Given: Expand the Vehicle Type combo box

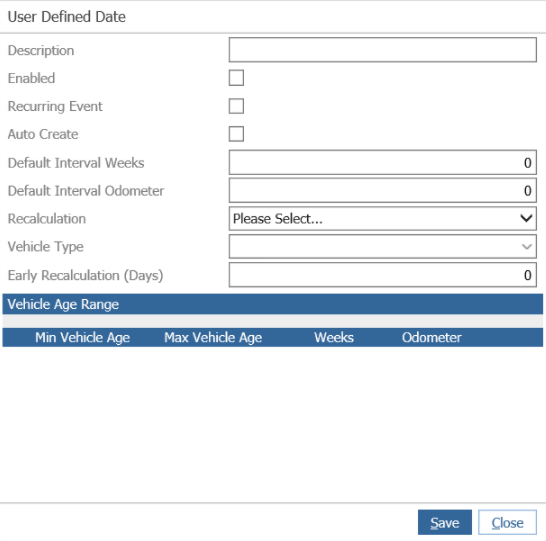Looking at the screenshot, I should point(382,246).
